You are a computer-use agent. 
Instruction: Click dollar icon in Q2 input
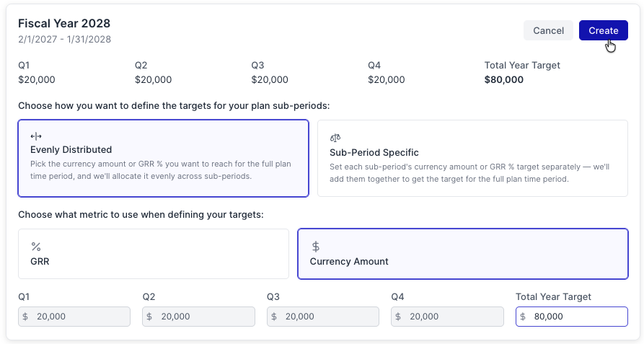(x=150, y=317)
